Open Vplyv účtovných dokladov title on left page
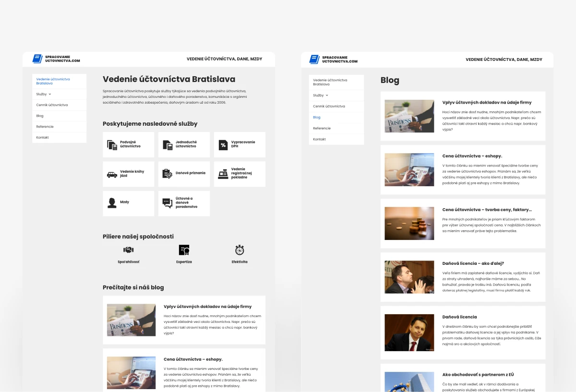The height and width of the screenshot is (392, 576). tap(207, 307)
